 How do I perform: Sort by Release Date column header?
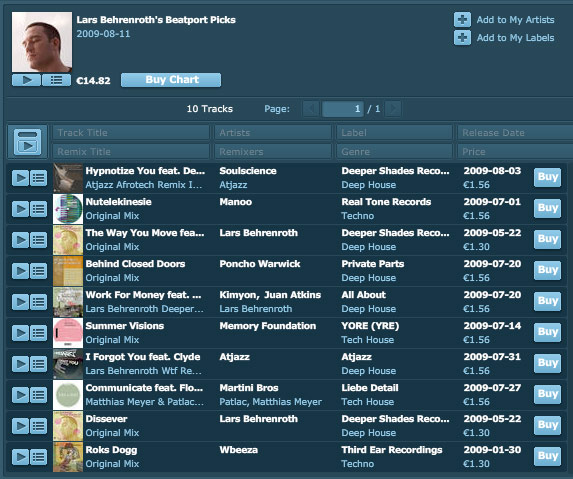515,133
